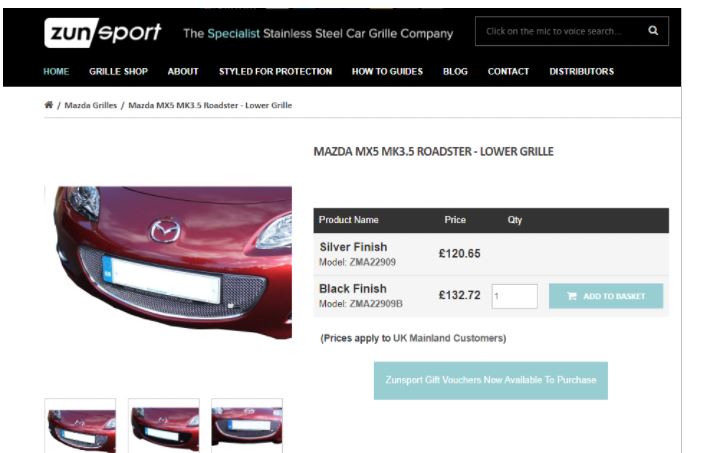Go to the Home menu item
The width and height of the screenshot is (707, 453).
56,71
